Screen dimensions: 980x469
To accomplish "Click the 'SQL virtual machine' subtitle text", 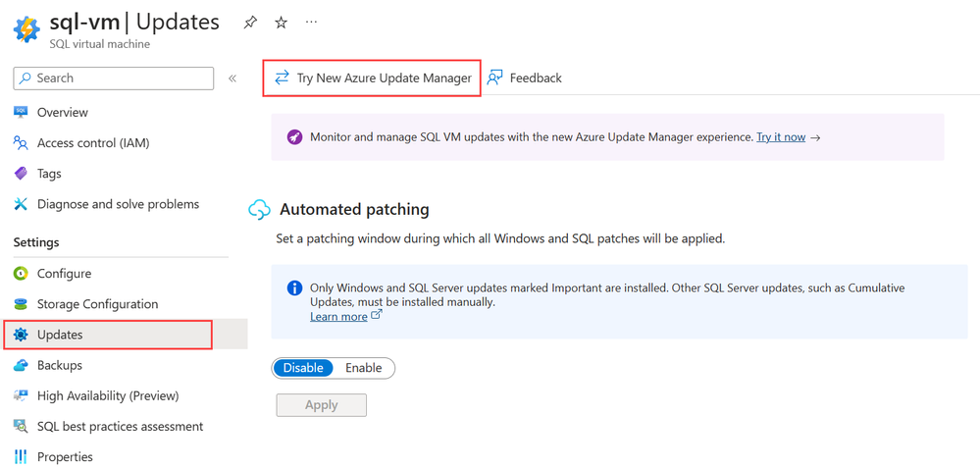I will tap(100, 44).
